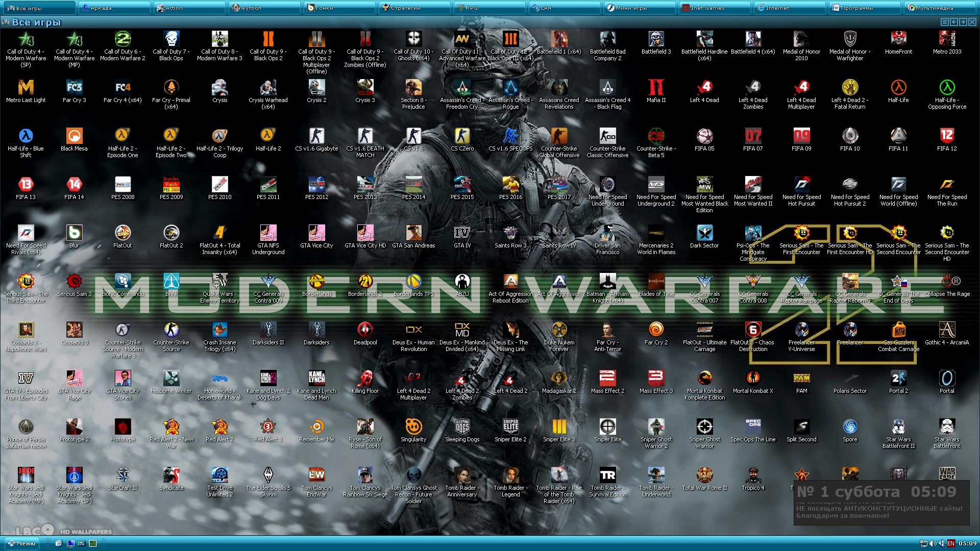The width and height of the screenshot is (980, 551).
Task: Open the Inet Games tab
Action: (715, 8)
